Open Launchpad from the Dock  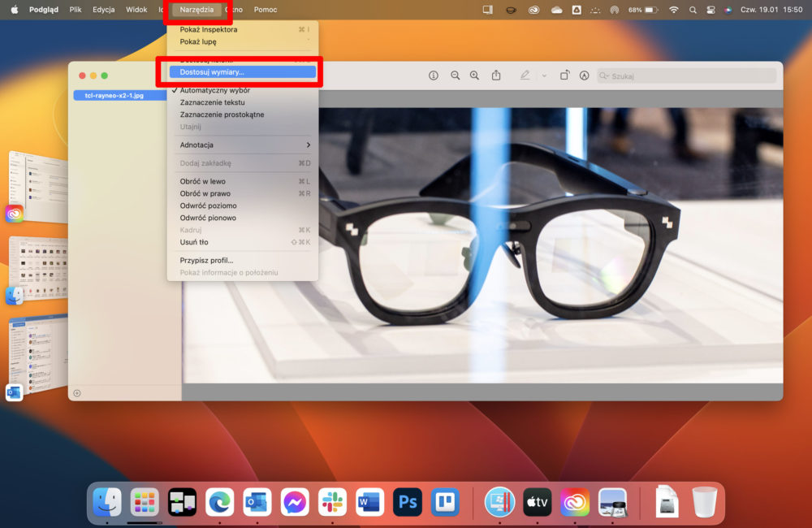145,501
